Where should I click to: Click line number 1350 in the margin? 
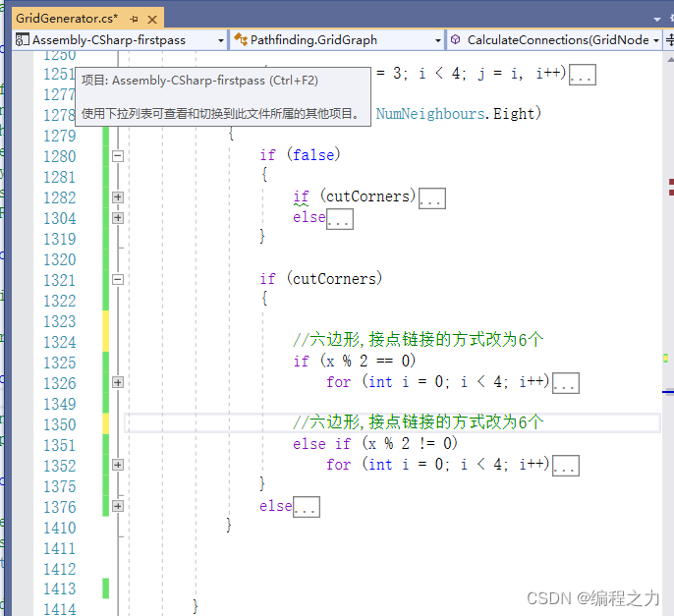(60, 424)
